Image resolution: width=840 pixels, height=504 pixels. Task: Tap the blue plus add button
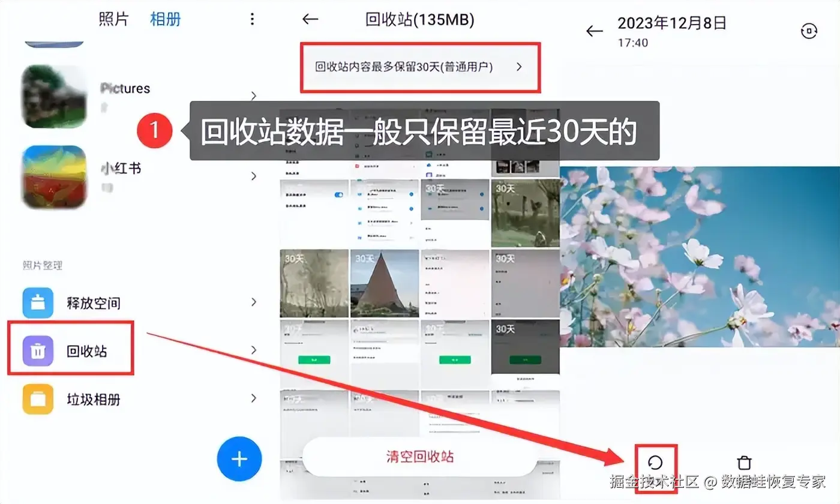[239, 459]
